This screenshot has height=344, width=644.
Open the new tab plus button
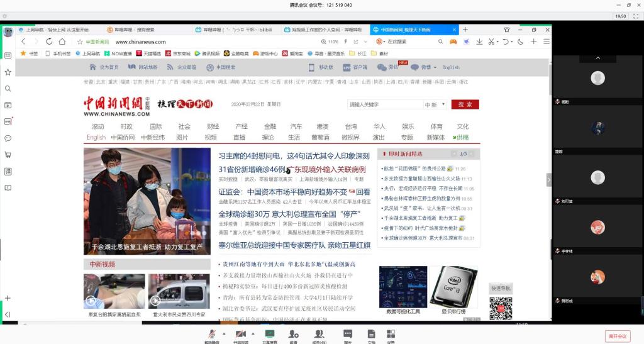[465, 30]
